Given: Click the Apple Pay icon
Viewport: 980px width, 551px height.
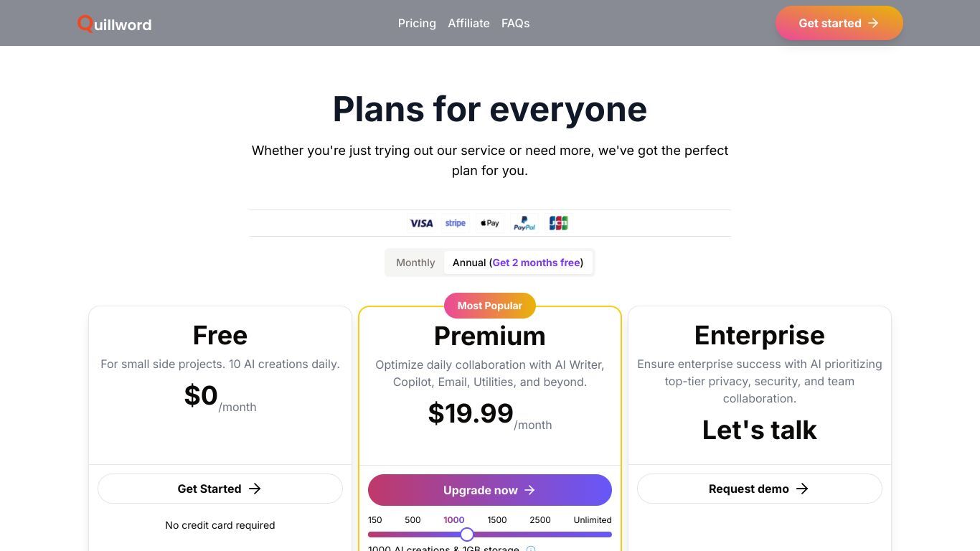Looking at the screenshot, I should click(x=490, y=223).
